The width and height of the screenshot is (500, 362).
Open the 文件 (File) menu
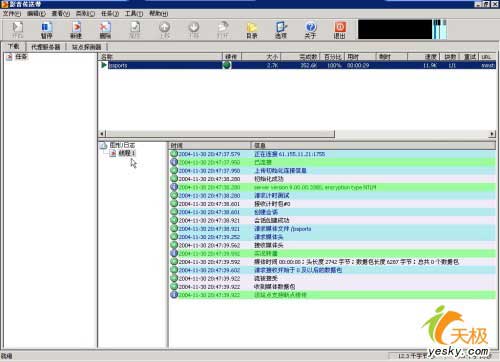click(12, 14)
